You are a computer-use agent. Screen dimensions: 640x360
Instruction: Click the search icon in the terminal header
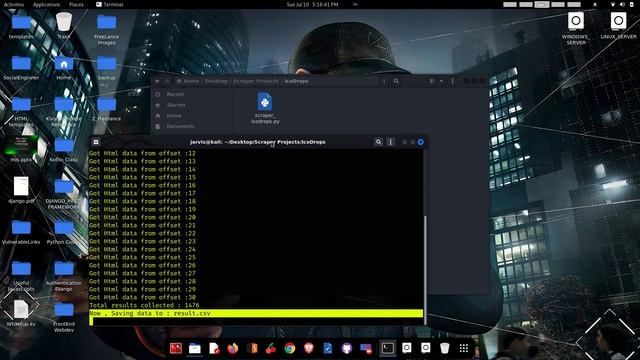378,142
